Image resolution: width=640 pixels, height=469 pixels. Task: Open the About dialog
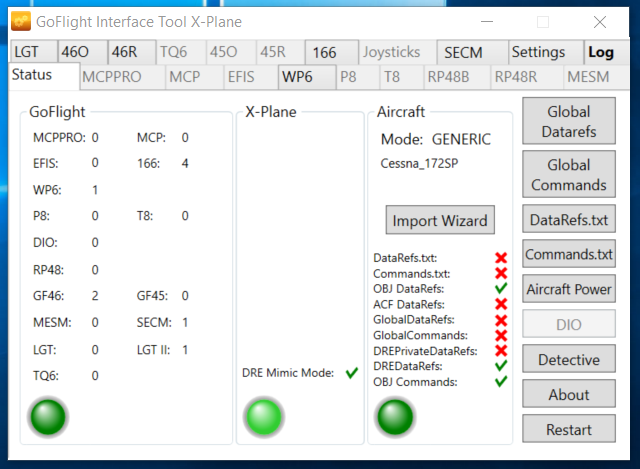[569, 394]
